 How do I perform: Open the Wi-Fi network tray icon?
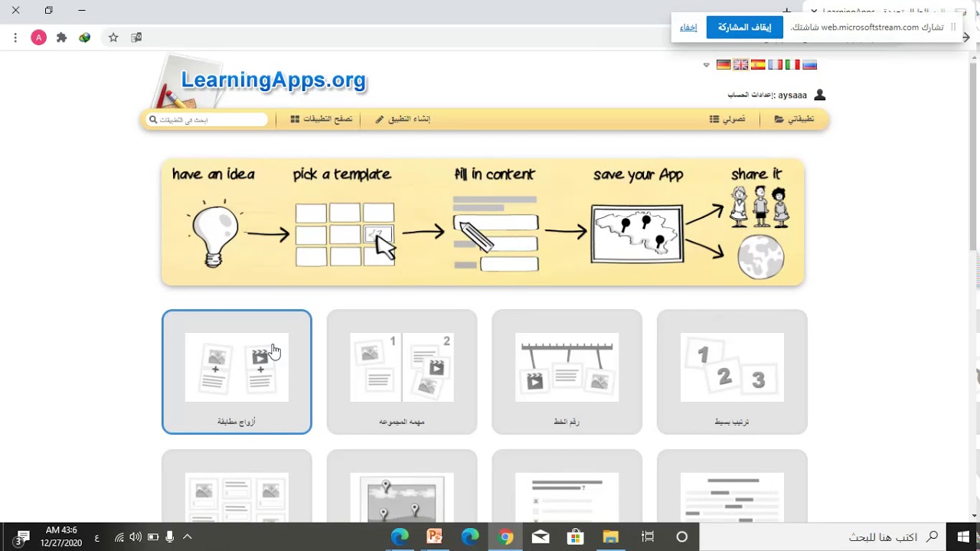(x=119, y=537)
